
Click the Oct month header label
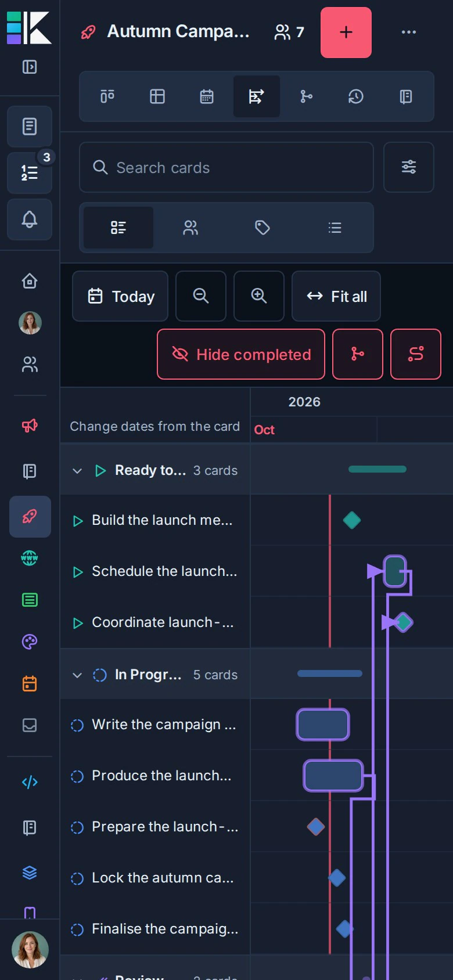click(x=264, y=430)
